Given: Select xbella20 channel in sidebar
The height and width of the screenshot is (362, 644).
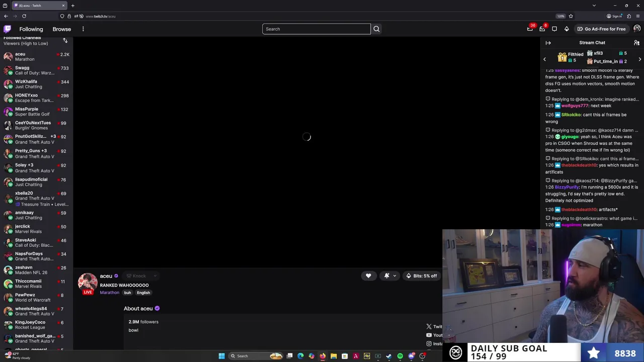Looking at the screenshot, I should pyautogui.click(x=36, y=199).
